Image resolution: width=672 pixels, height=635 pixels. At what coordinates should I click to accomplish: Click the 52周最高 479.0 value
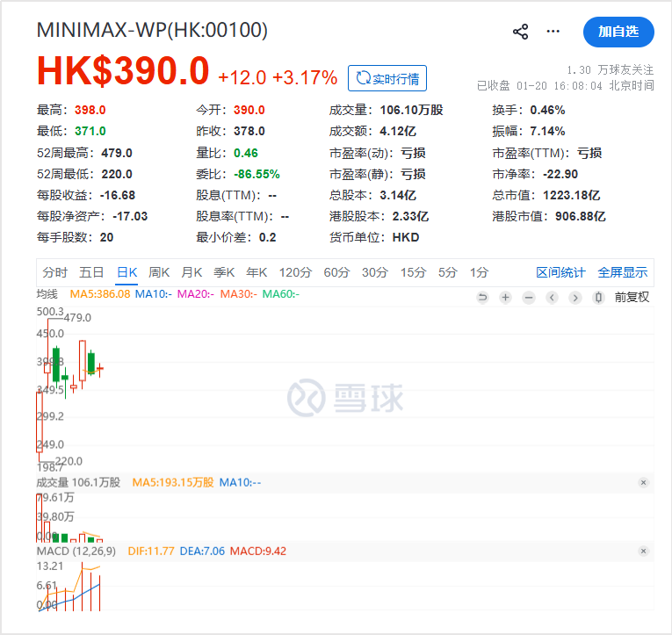(x=117, y=153)
